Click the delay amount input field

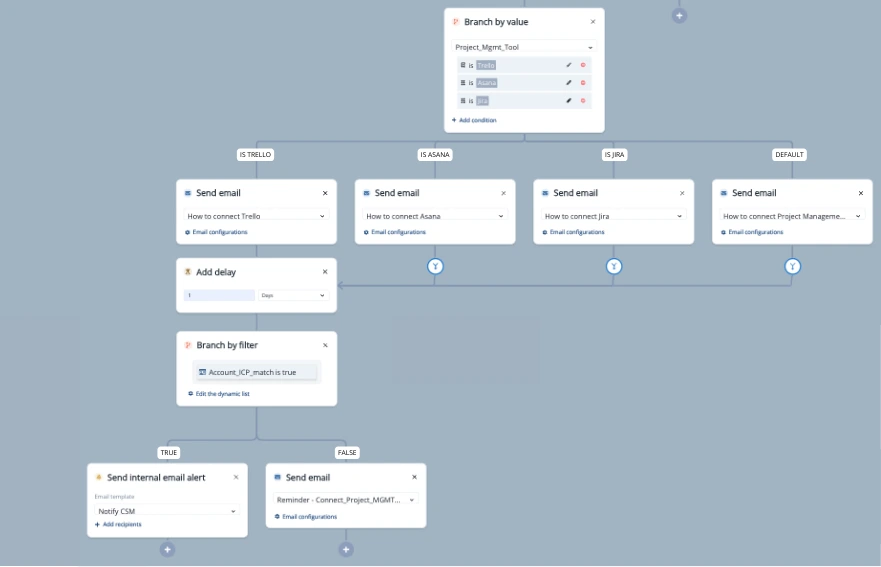(x=219, y=296)
